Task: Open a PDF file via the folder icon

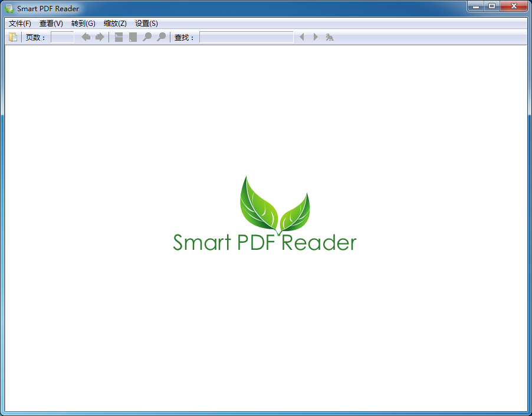Action: tap(13, 37)
